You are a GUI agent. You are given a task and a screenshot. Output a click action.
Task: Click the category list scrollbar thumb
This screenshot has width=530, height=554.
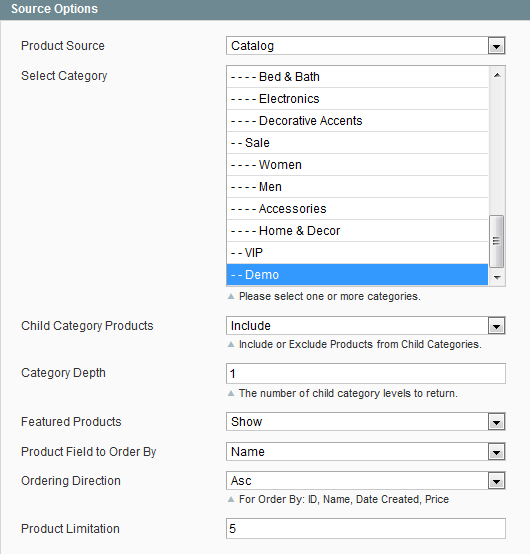(x=497, y=241)
